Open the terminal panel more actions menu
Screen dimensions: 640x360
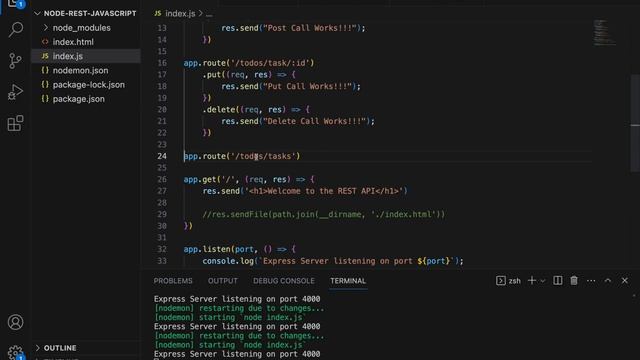[x=591, y=280]
